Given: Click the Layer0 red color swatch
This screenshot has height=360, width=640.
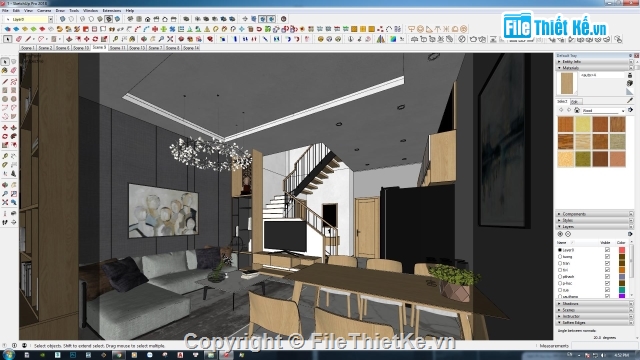Looking at the screenshot, I should (x=622, y=250).
